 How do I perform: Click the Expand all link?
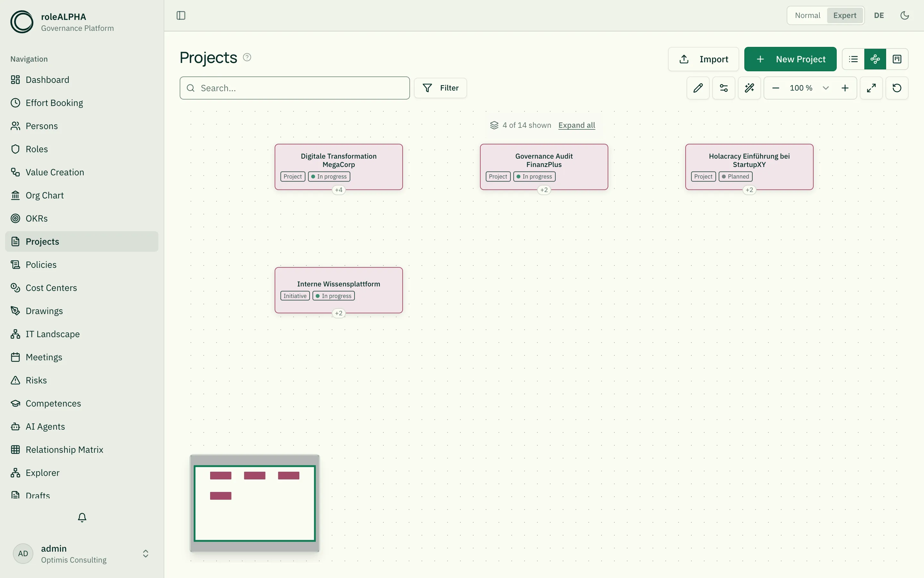[x=577, y=125]
